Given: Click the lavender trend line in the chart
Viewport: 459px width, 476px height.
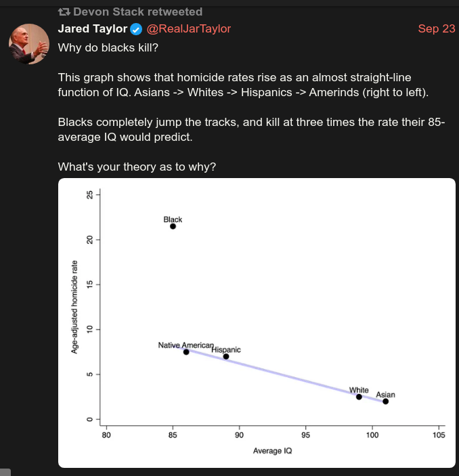Looking at the screenshot, I should (x=291, y=376).
